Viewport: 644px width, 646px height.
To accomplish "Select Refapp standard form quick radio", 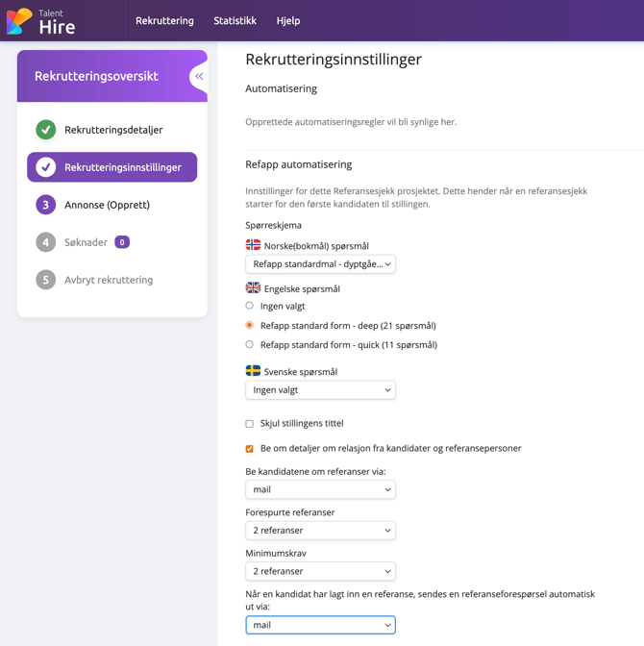I will tap(250, 344).
